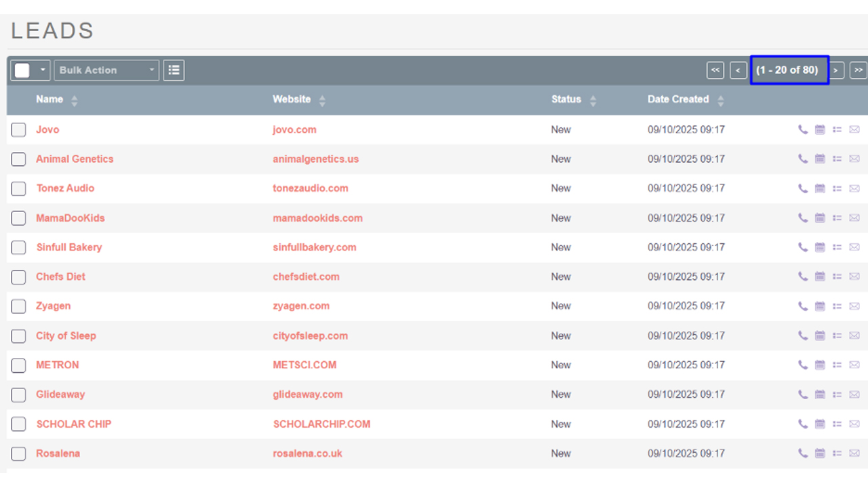Go to previous page of leads
This screenshot has height=488, width=868.
[738, 70]
